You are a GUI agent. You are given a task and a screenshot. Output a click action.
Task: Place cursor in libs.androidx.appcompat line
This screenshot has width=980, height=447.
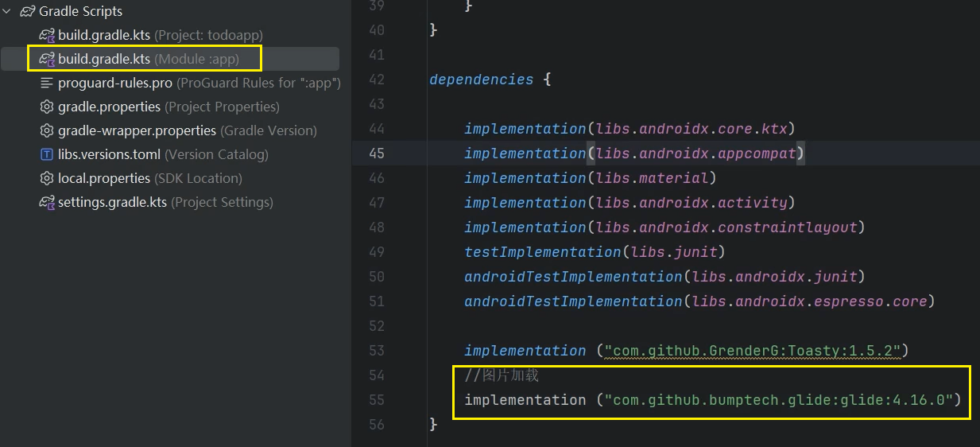[x=695, y=154]
